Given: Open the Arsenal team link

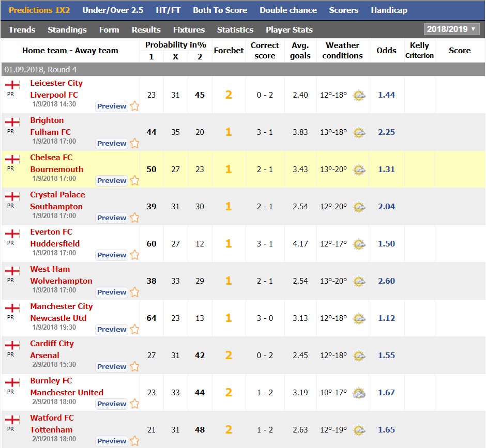Looking at the screenshot, I should [44, 355].
